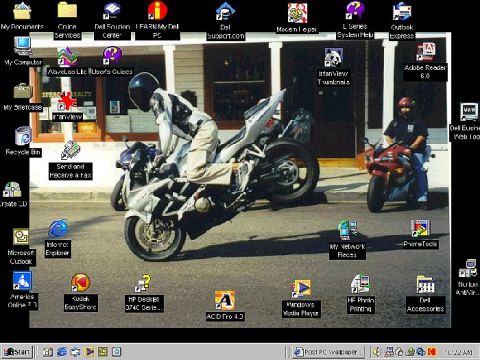480x360 pixels.
Task: Switch to the Post PC Wallpaper taskbar button
Action: point(328,352)
